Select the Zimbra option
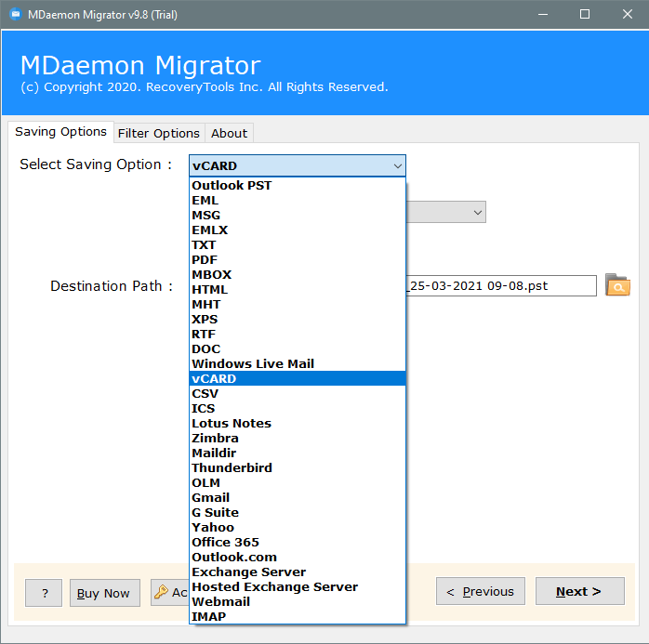 point(298,438)
